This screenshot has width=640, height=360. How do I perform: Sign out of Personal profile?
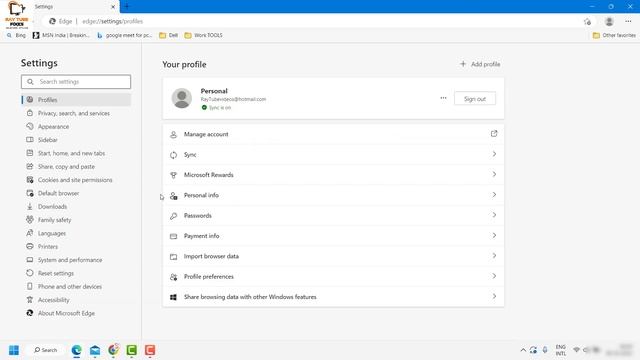(x=475, y=99)
